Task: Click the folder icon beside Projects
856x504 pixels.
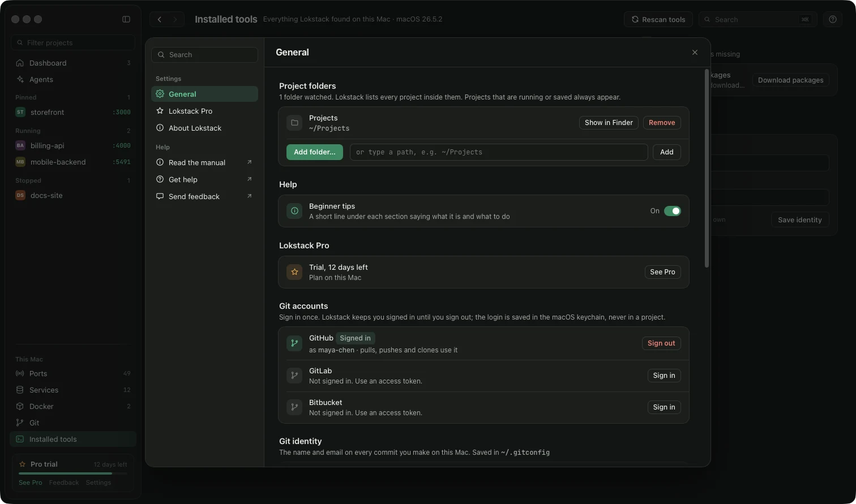Action: (294, 123)
